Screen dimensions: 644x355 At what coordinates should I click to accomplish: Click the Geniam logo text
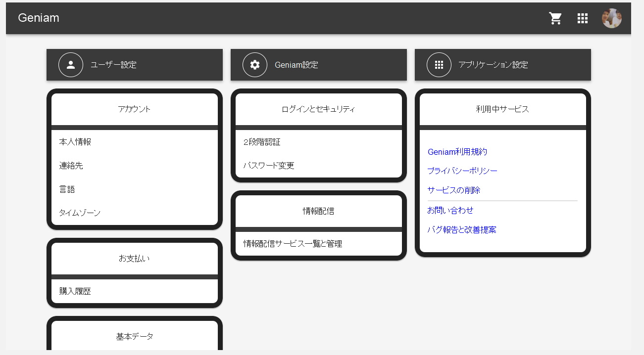39,18
